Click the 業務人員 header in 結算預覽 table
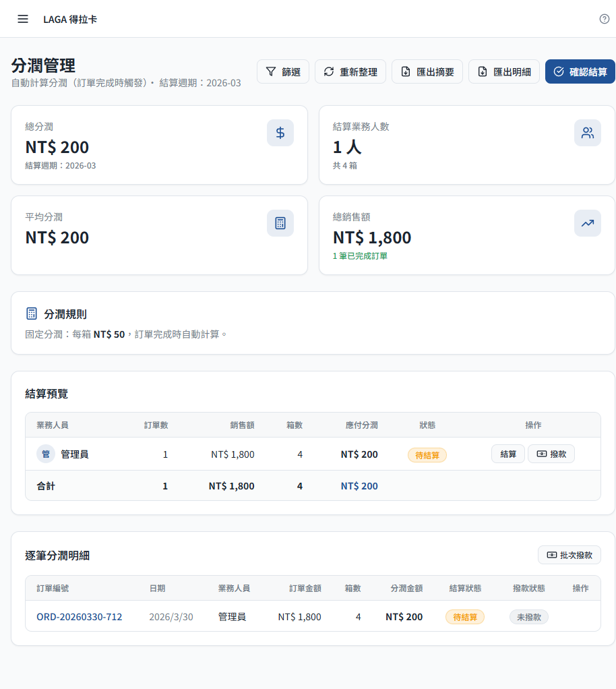Viewport: 616px width, 689px height. point(53,425)
